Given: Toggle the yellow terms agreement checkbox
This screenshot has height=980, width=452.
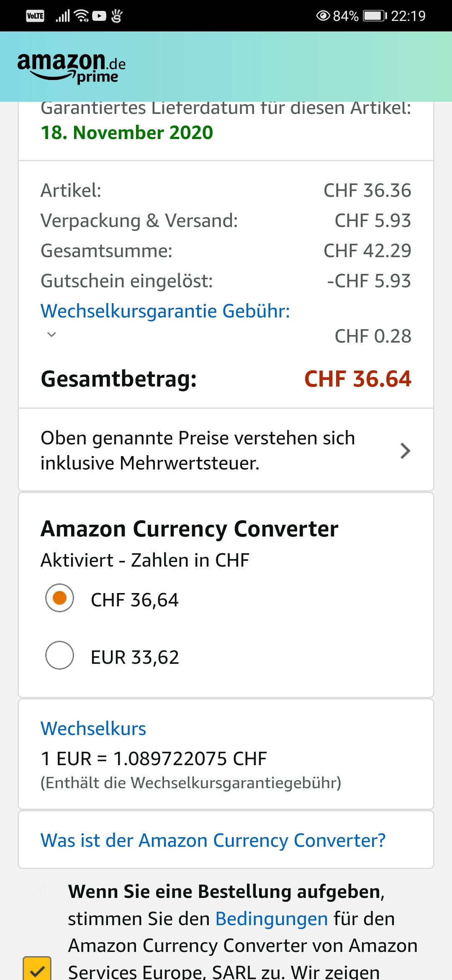Looking at the screenshot, I should coord(37,969).
